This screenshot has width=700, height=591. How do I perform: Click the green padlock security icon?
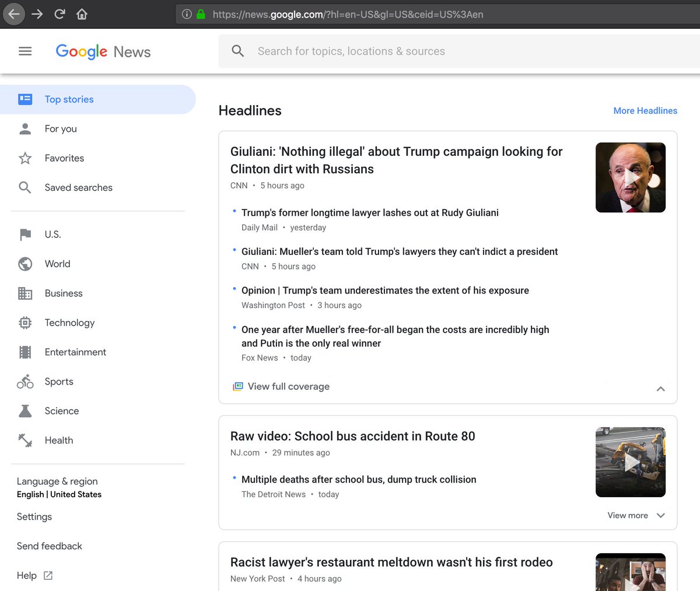(201, 14)
